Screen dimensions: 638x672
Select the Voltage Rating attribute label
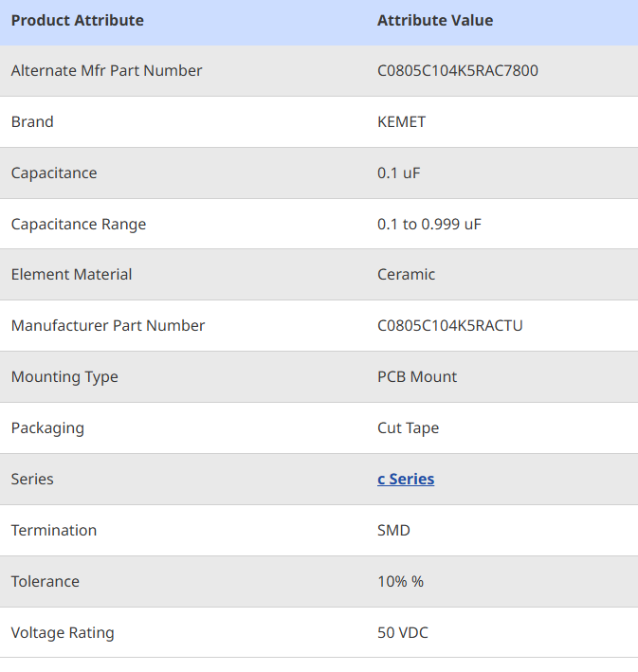(x=63, y=632)
